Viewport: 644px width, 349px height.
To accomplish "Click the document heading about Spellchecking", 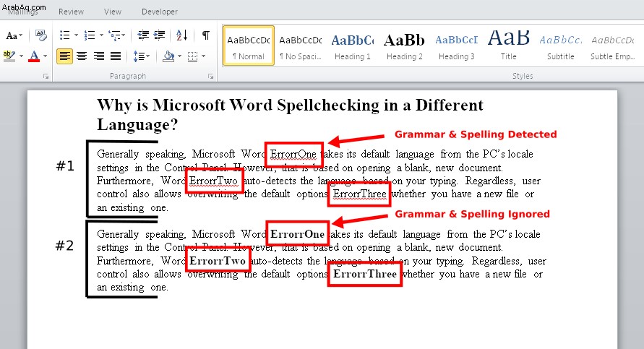I will point(290,115).
